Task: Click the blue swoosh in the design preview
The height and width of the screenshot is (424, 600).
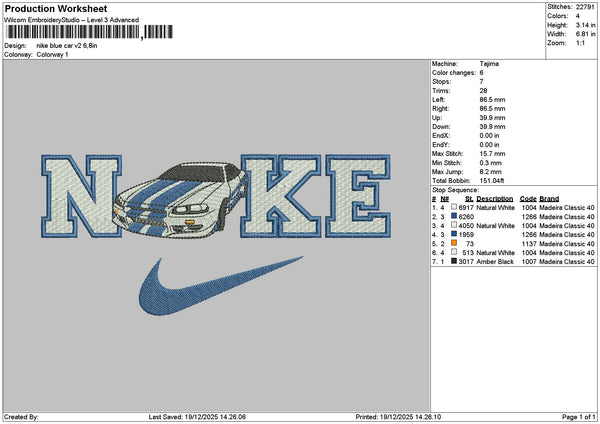Action: coord(220,286)
